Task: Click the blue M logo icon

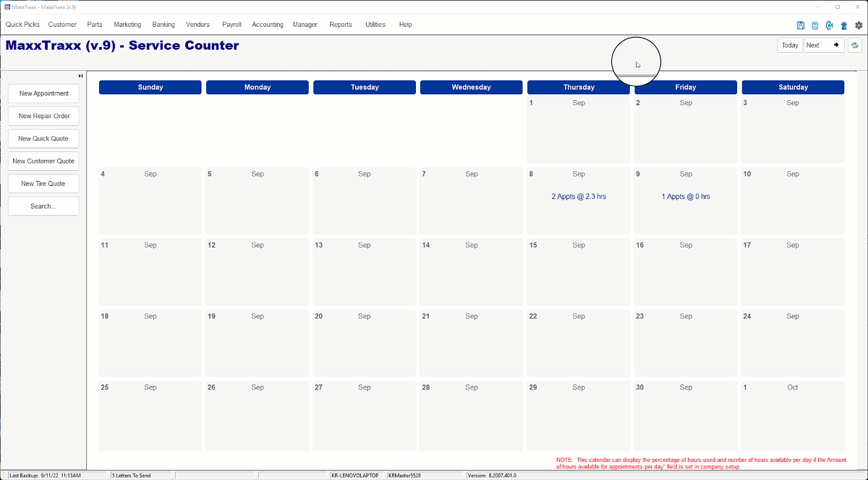Action: (829, 25)
